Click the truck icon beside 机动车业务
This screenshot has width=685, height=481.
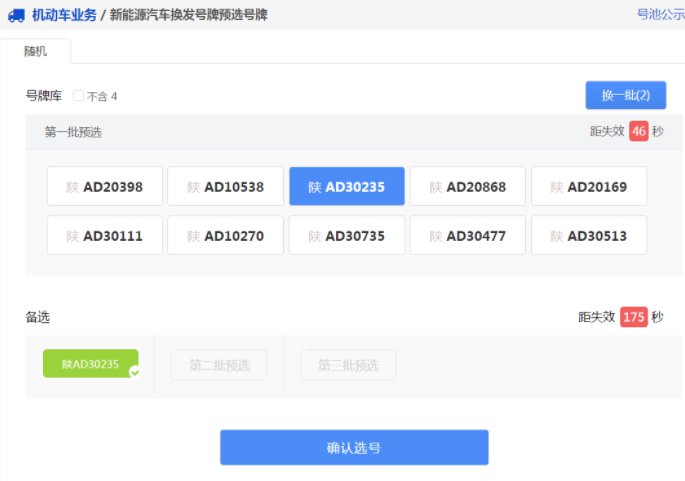[16, 15]
